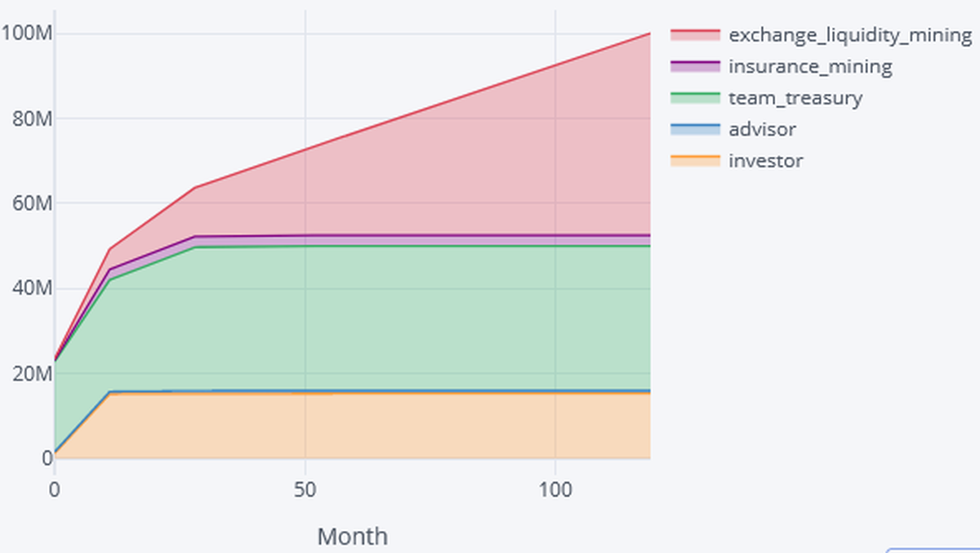The height and width of the screenshot is (553, 980).
Task: Hide the advisor series in legend
Action: point(762,129)
